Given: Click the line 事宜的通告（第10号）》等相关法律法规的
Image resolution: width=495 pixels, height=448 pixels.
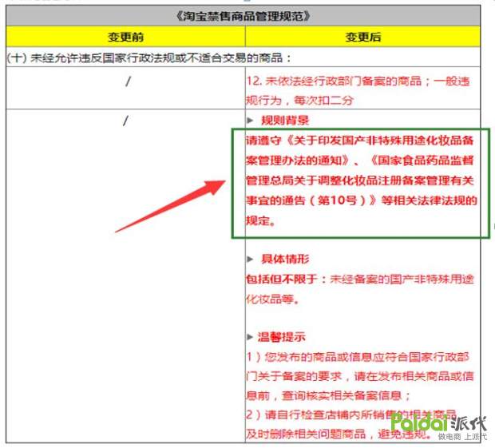Looking at the screenshot, I should [362, 200].
